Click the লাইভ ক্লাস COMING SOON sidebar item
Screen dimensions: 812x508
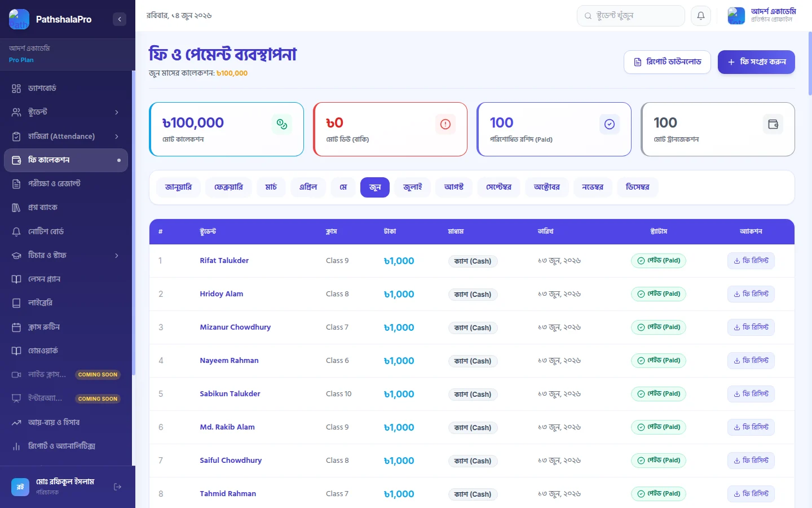[x=66, y=375]
